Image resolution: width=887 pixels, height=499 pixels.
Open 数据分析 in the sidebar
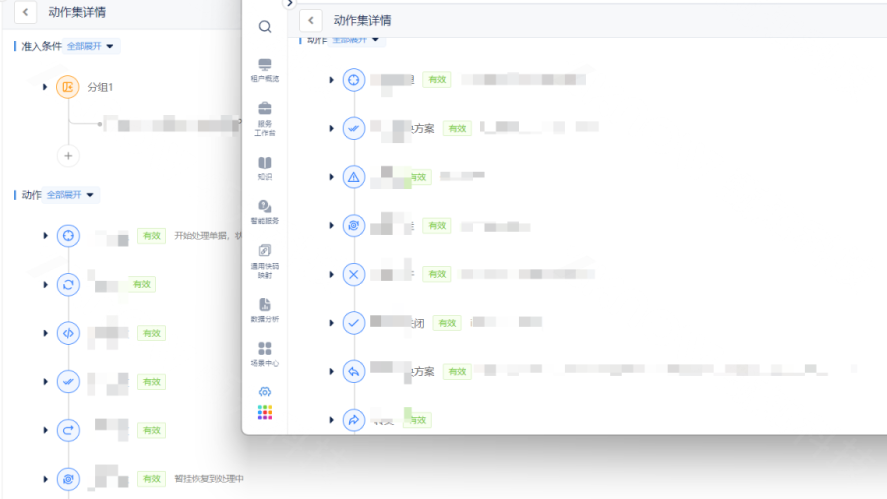point(264,309)
